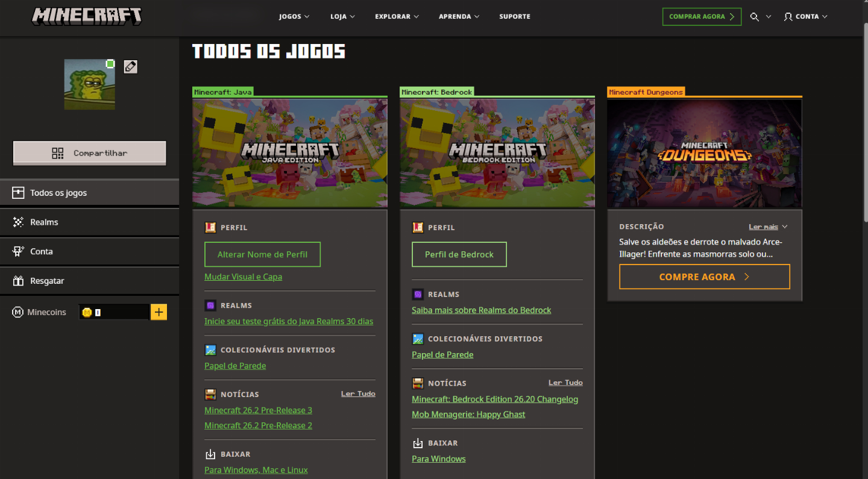Open the Mudar Visual e Capa link
This screenshot has width=868, height=479.
(243, 277)
